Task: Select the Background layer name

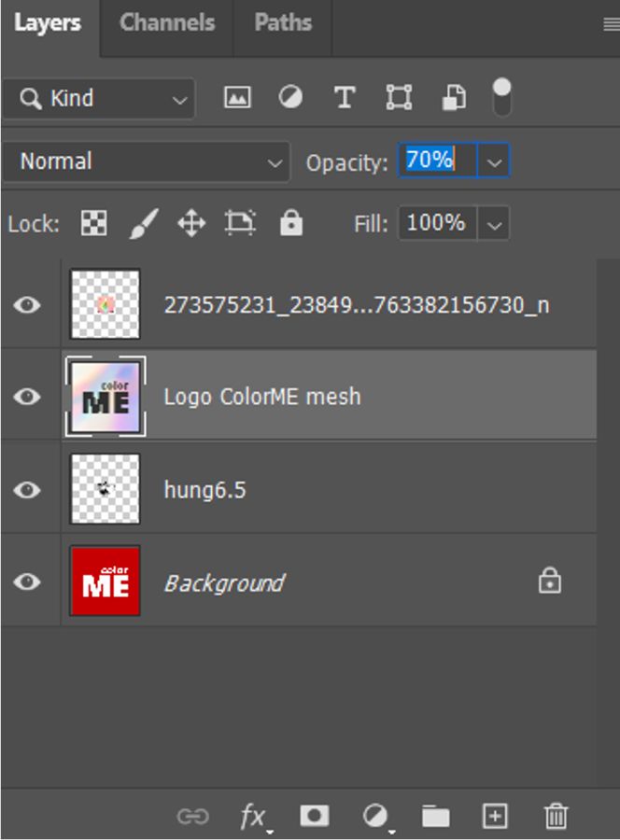Action: coord(224,582)
